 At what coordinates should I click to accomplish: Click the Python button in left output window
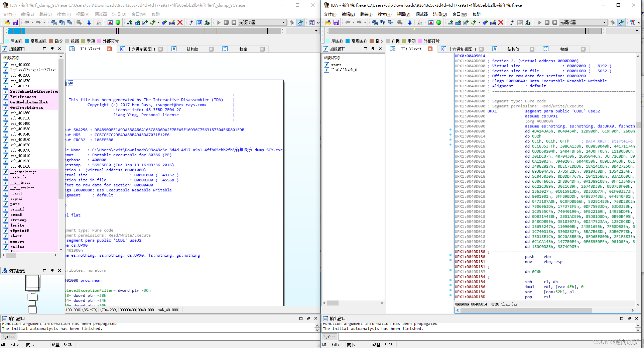point(9,337)
